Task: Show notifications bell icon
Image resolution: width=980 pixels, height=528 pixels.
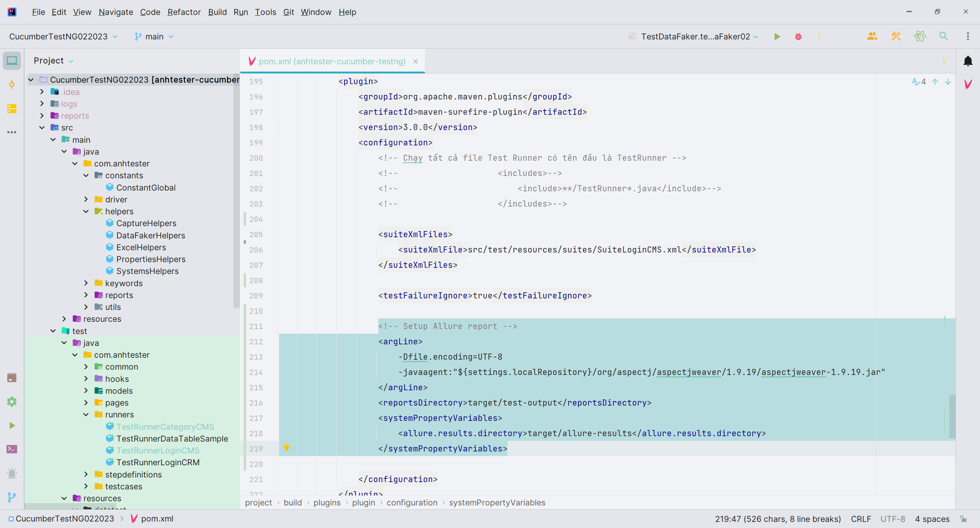Action: [x=968, y=61]
